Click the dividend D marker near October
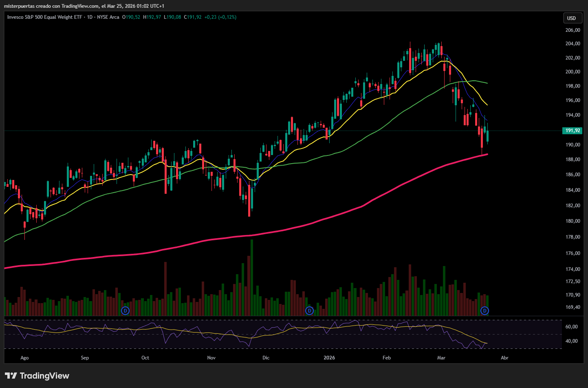588x388 pixels. point(126,311)
